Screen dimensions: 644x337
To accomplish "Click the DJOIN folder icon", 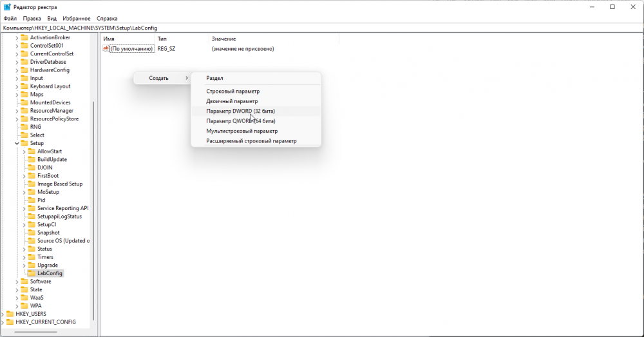I will 32,168.
